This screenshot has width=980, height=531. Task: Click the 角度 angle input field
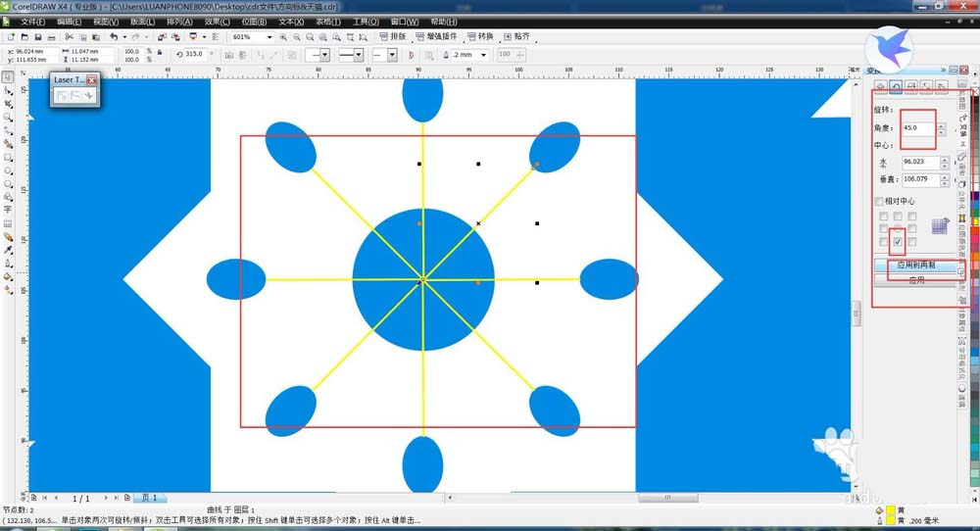[918, 128]
